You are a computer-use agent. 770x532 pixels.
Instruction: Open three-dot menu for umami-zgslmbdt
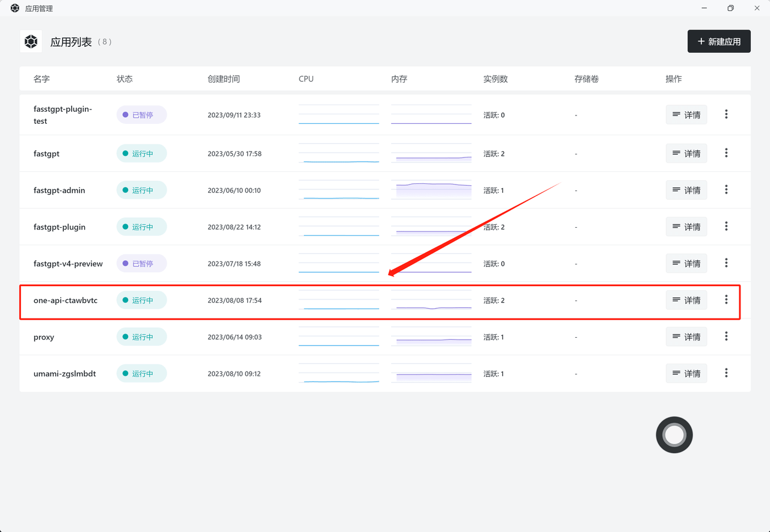(726, 373)
